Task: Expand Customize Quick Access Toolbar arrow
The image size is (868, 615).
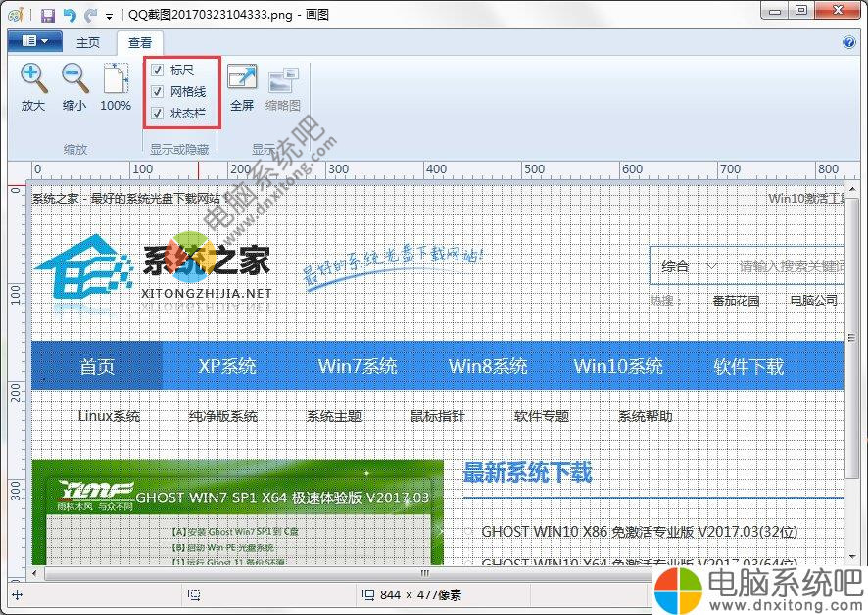Action: [109, 16]
